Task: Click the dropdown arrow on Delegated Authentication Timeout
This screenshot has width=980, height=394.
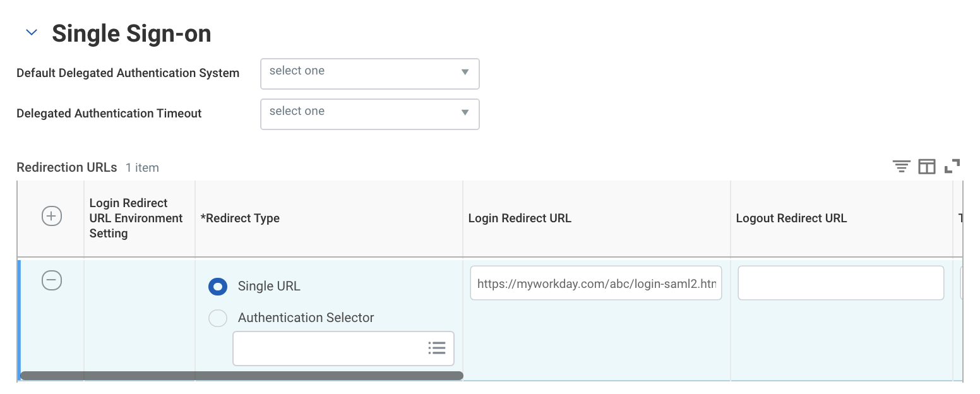Action: [465, 114]
